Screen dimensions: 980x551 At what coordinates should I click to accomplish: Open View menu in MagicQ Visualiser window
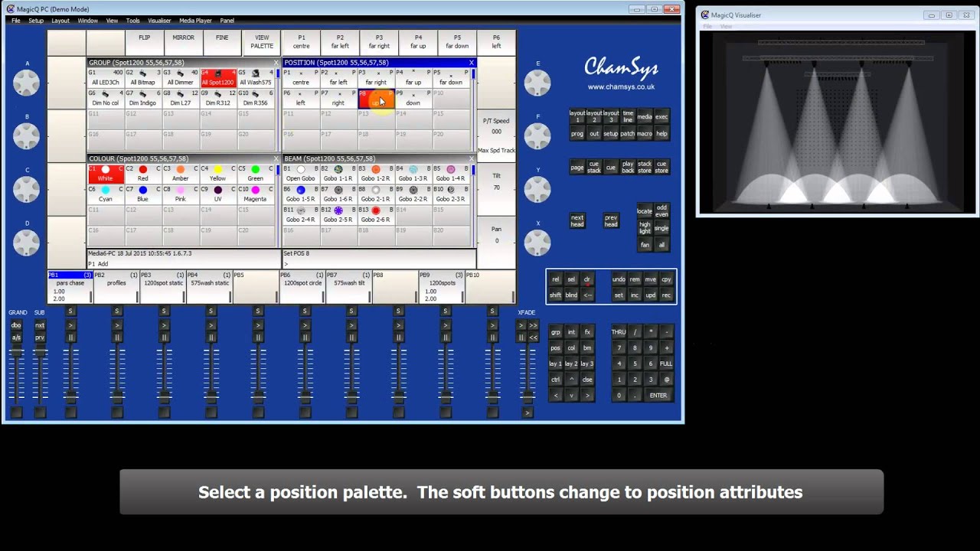point(726,27)
